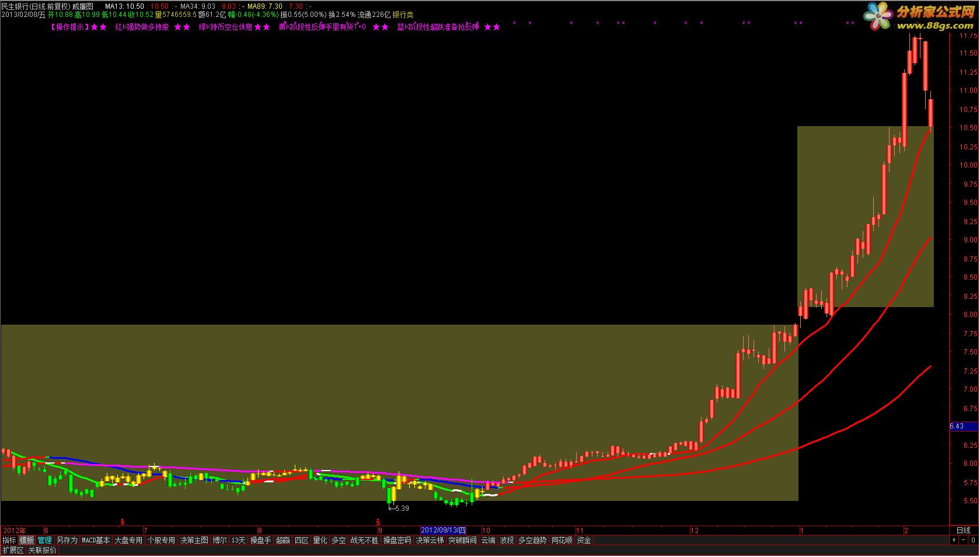Click the 管理 manage button
Viewport: 980px width, 557px height.
coord(44,540)
